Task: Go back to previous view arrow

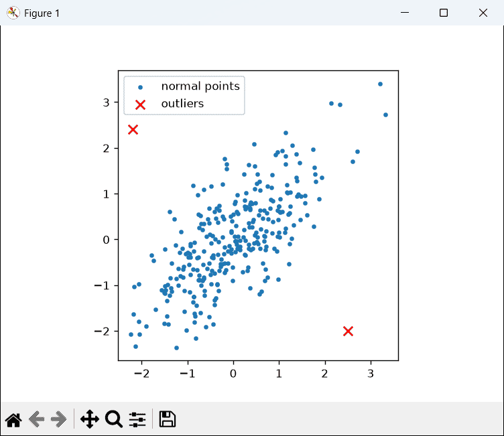Action: pos(37,419)
